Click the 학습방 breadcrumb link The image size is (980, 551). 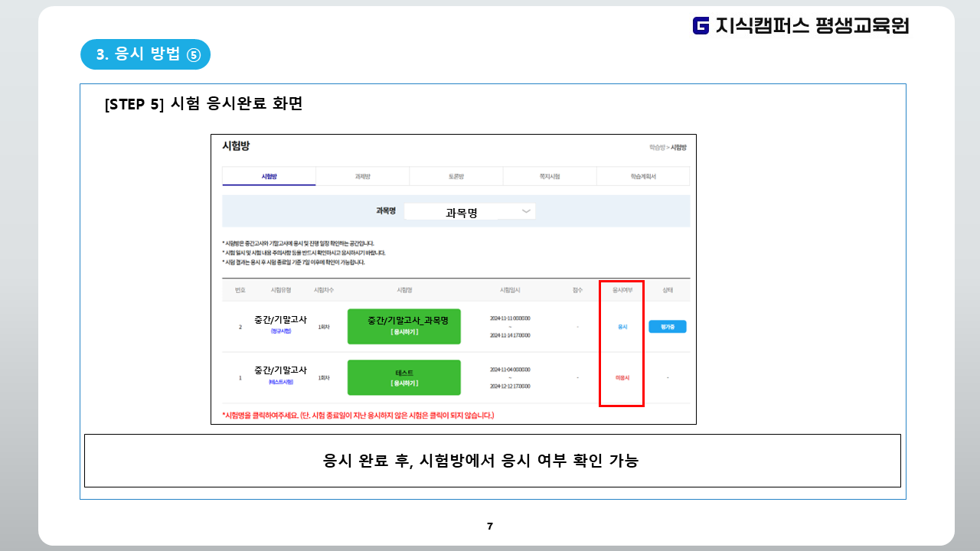coord(656,147)
